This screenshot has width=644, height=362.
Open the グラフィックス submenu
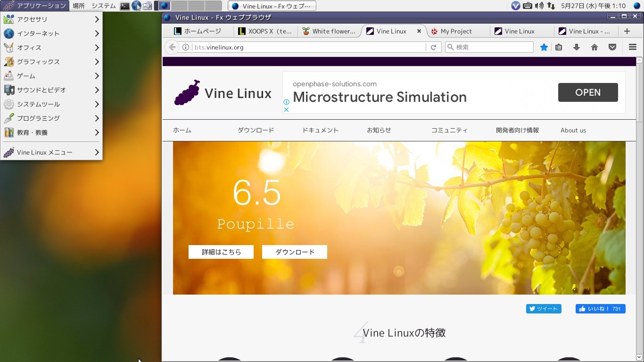click(51, 62)
